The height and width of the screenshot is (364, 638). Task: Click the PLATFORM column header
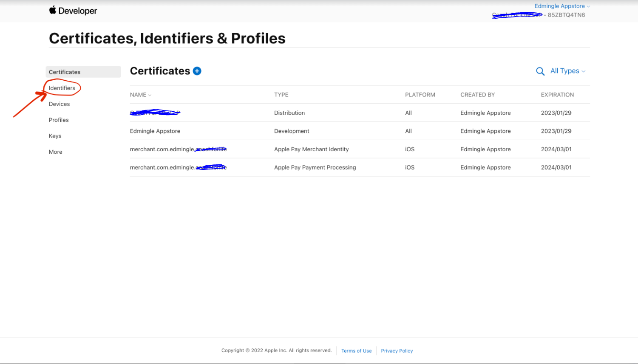pyautogui.click(x=420, y=95)
